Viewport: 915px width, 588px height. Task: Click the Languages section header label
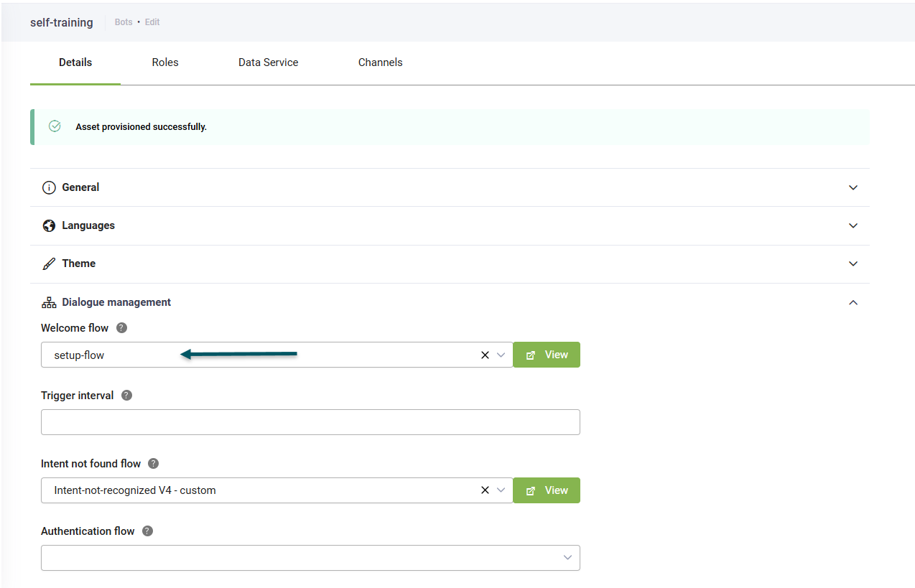(88, 225)
